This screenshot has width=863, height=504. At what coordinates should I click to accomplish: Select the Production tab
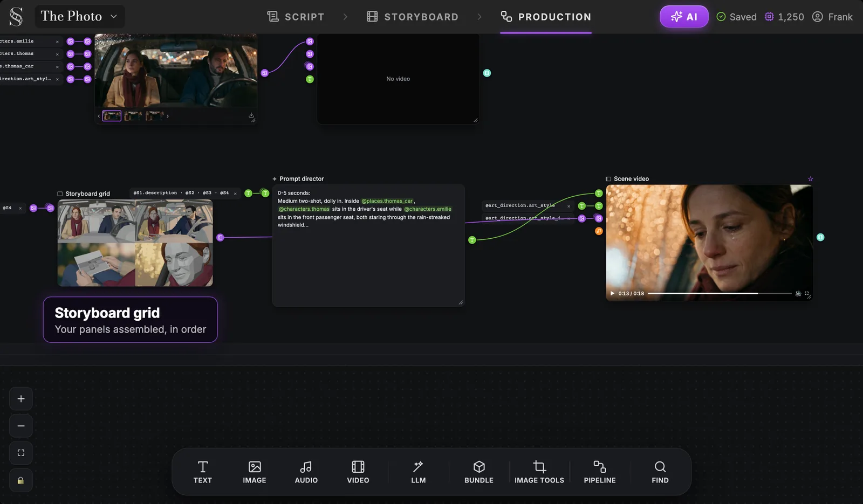point(546,17)
